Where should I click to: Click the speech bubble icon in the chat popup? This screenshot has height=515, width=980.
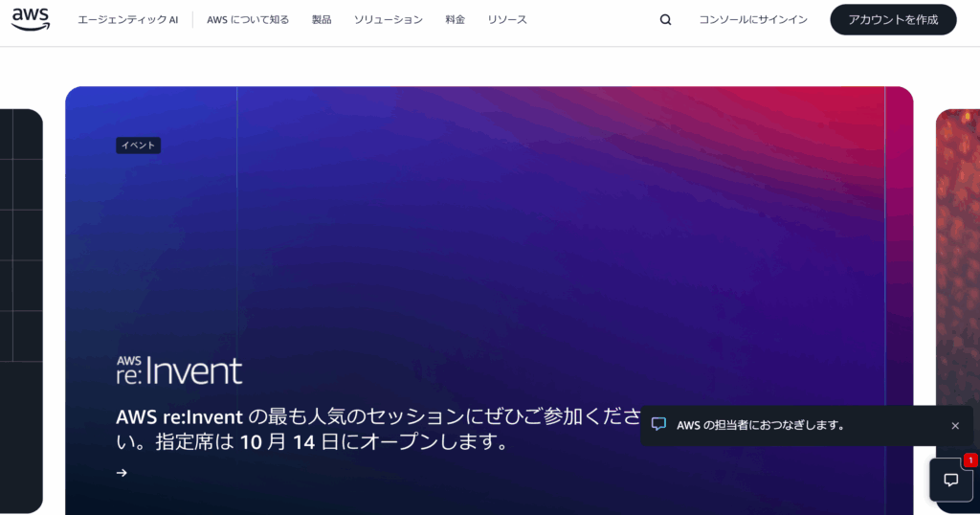pos(658,425)
